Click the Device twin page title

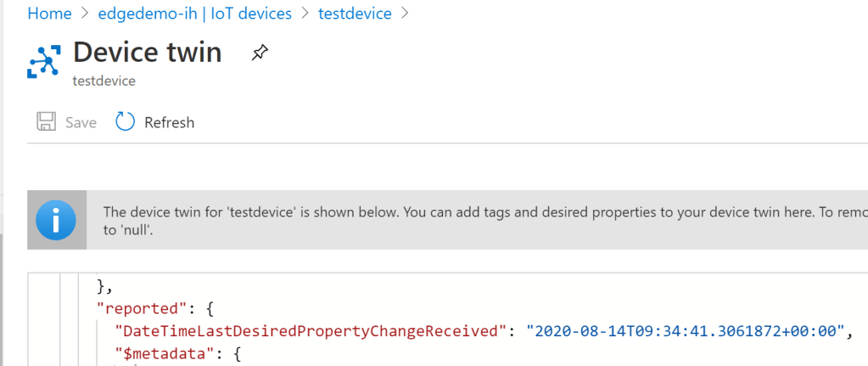coord(148,53)
